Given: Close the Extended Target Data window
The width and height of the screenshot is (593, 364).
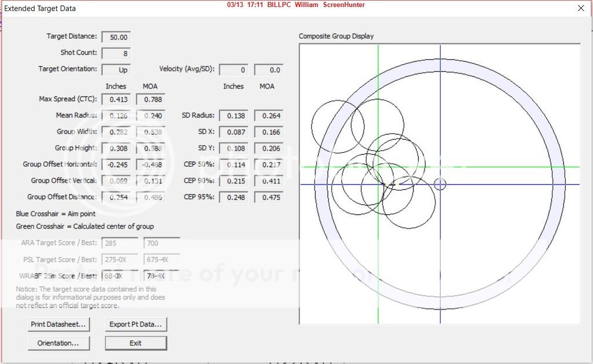Looking at the screenshot, I should 581,8.
